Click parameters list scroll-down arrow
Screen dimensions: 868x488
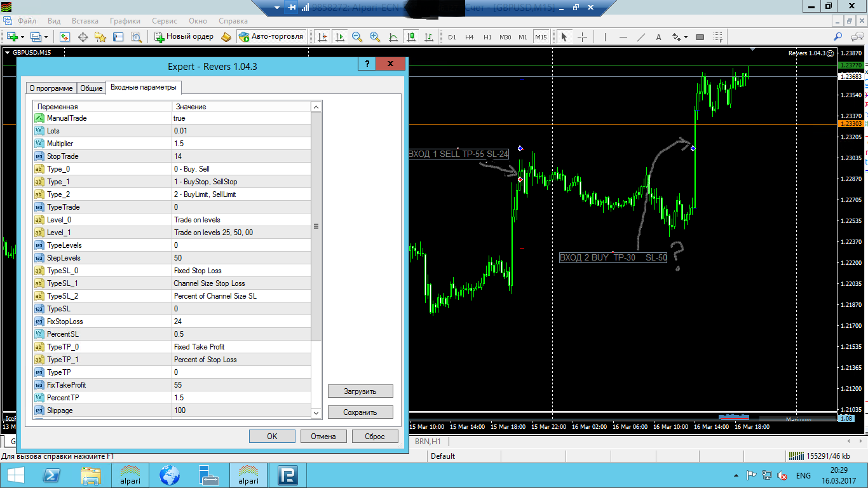click(316, 413)
